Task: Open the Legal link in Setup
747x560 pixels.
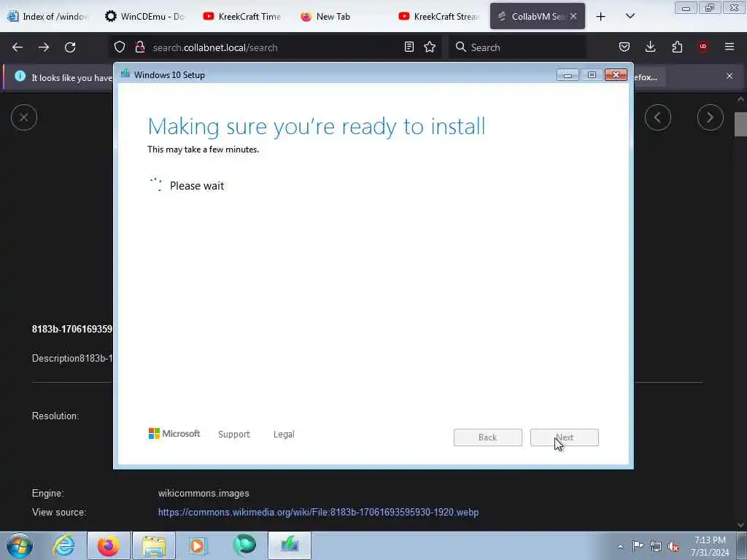Action: (x=284, y=435)
